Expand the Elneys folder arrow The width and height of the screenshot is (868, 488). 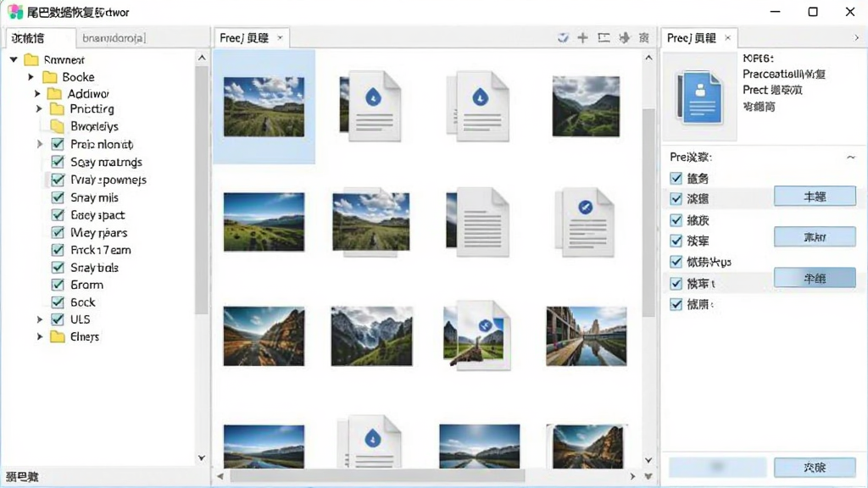(x=39, y=336)
